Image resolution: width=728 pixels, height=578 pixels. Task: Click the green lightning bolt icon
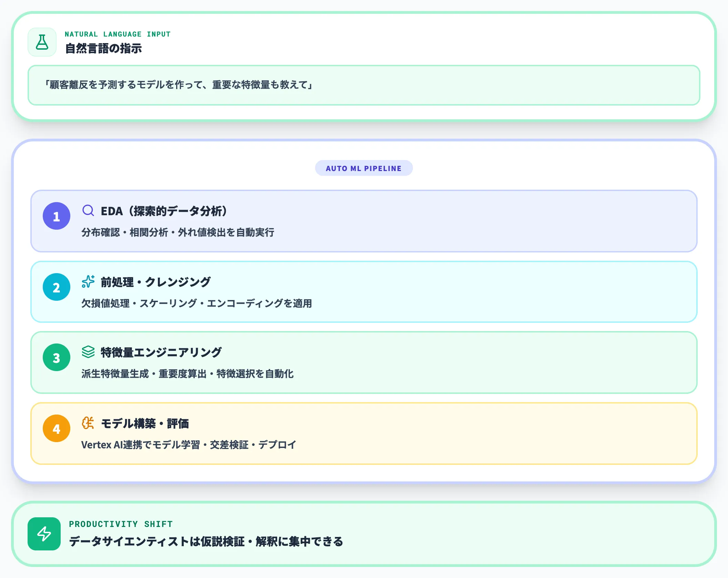point(44,534)
